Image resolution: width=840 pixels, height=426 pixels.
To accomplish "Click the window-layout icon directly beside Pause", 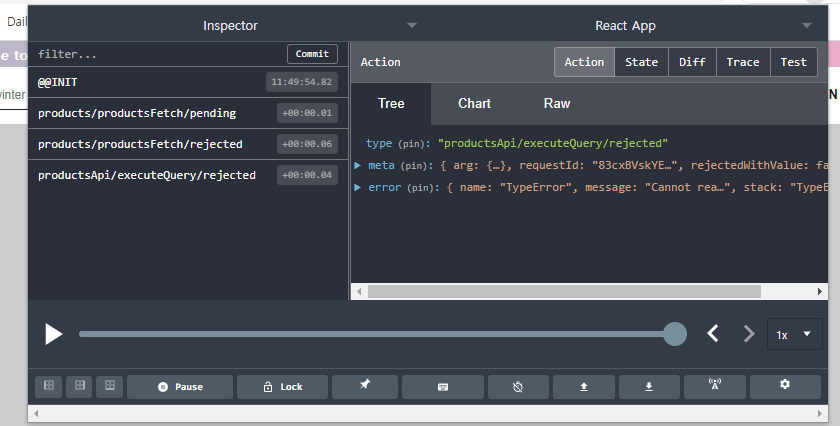I will (x=110, y=386).
